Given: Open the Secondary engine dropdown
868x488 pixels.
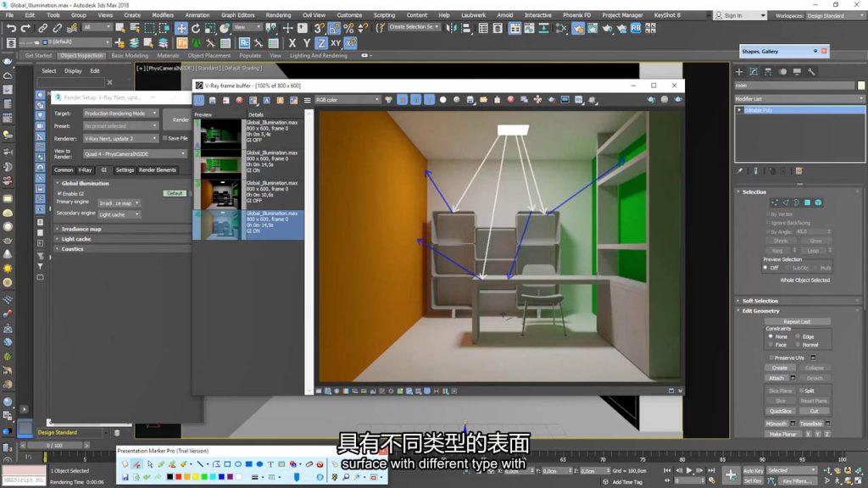Looking at the screenshot, I should click(119, 214).
